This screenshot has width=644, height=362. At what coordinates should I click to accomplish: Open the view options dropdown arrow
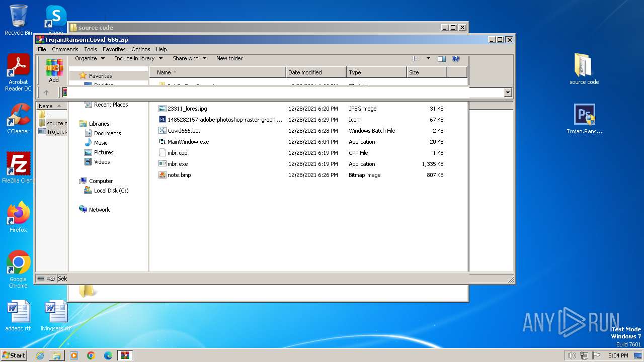[x=428, y=59]
